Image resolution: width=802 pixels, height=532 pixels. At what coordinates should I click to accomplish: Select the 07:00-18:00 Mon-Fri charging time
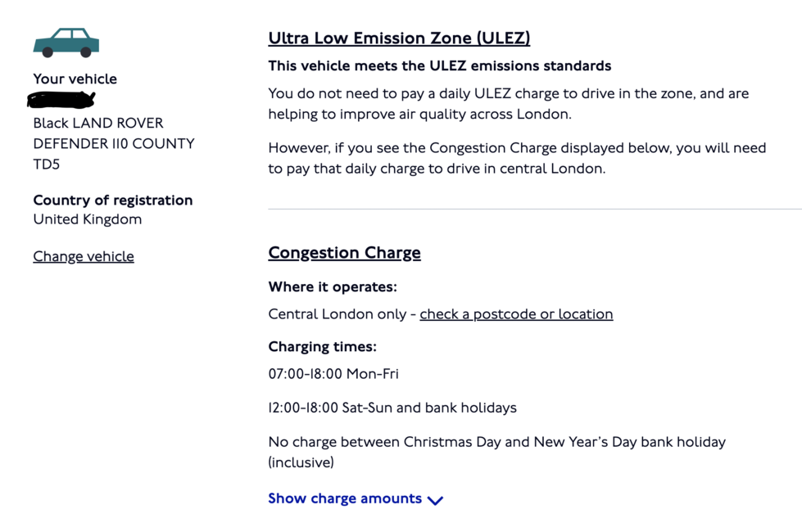(333, 374)
